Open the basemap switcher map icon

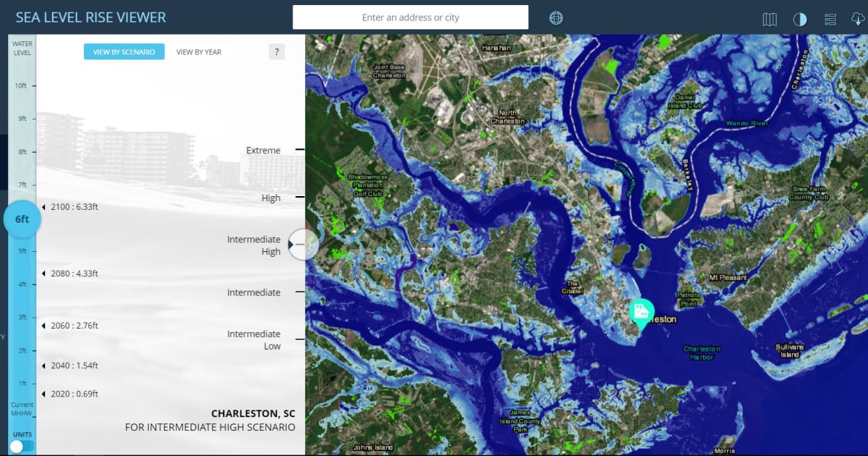pos(770,17)
